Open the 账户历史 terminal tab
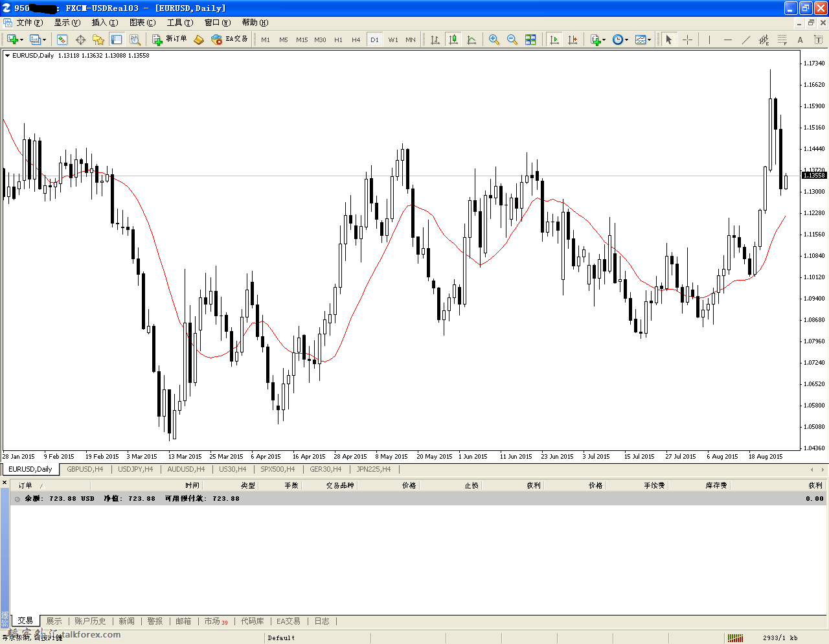 tap(90, 621)
